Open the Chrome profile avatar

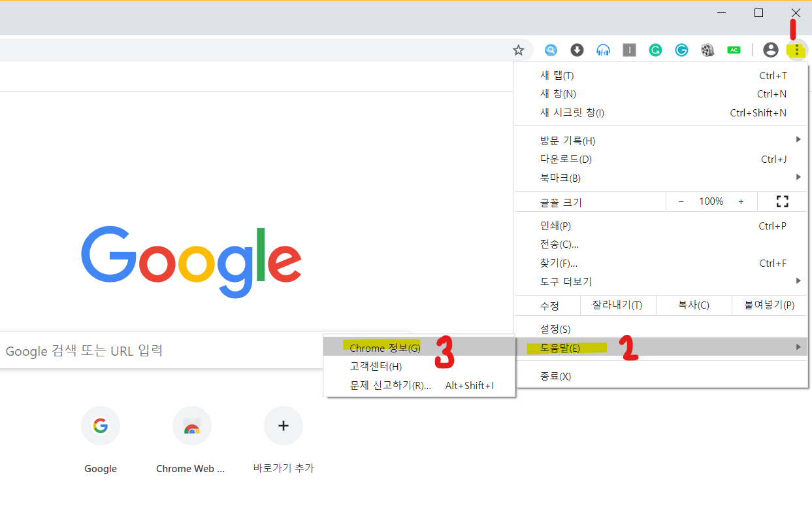(771, 50)
